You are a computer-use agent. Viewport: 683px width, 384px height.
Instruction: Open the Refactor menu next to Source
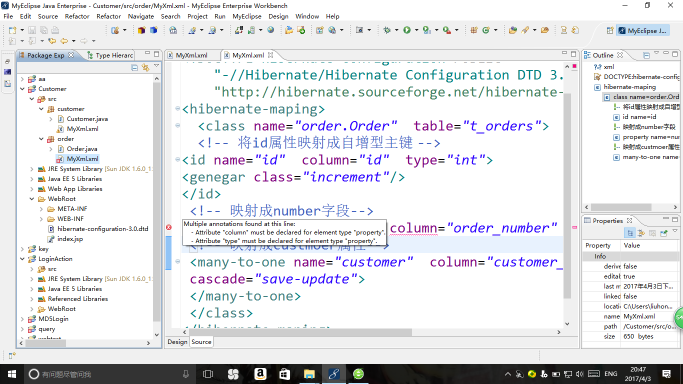click(x=77, y=16)
